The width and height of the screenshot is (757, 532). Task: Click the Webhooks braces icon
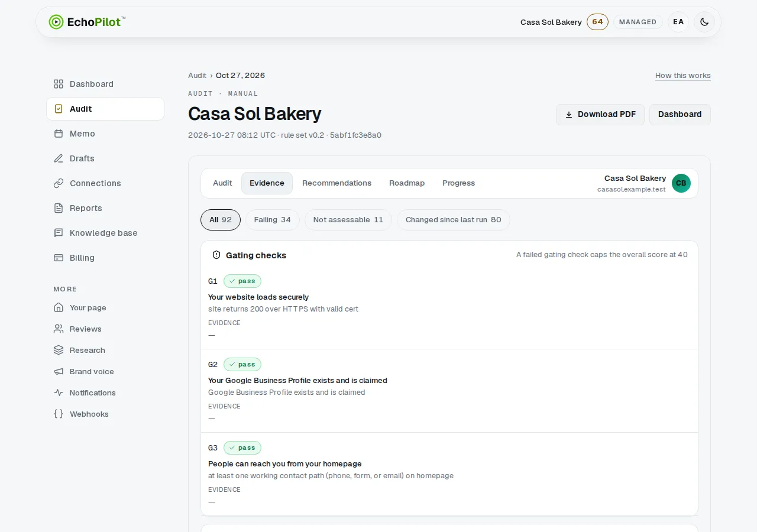coord(59,414)
